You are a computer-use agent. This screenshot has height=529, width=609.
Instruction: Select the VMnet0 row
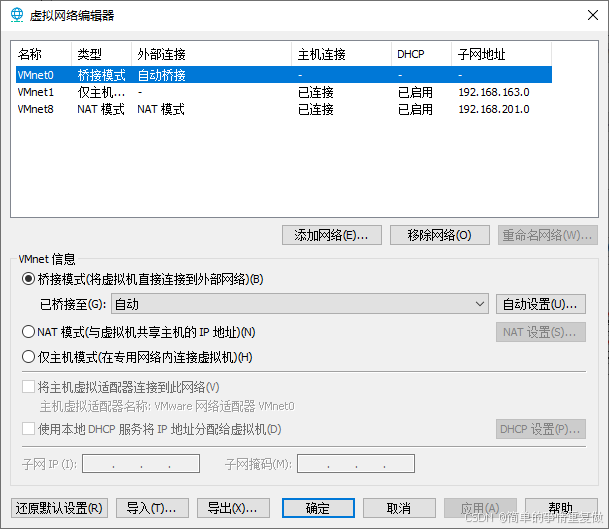(x=284, y=75)
